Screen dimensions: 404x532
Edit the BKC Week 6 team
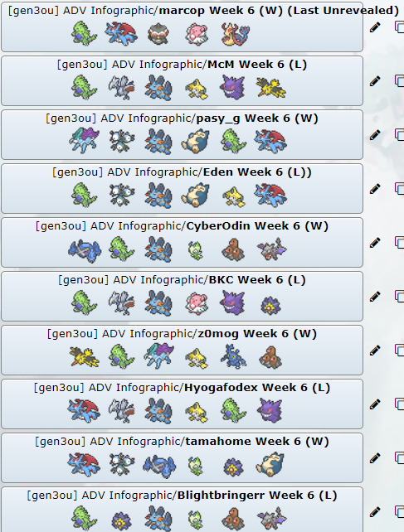click(x=375, y=297)
